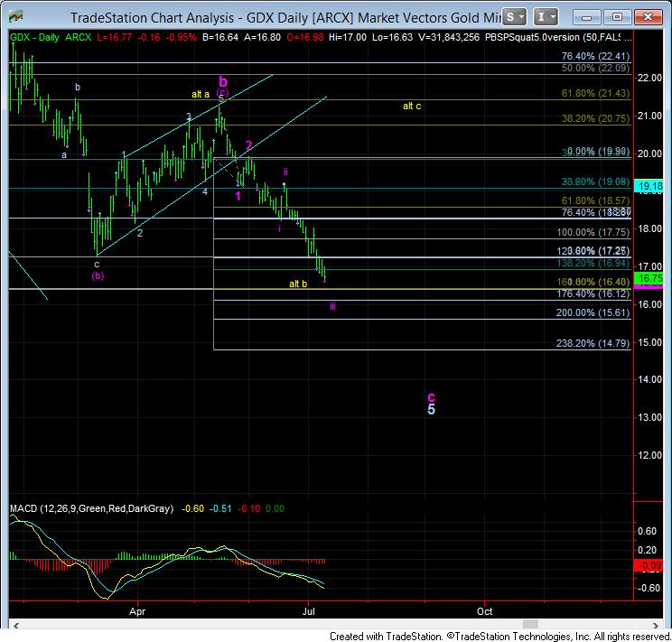Click the cyan 19.18 price axis marker
The width and height of the screenshot is (672, 642).
point(649,186)
